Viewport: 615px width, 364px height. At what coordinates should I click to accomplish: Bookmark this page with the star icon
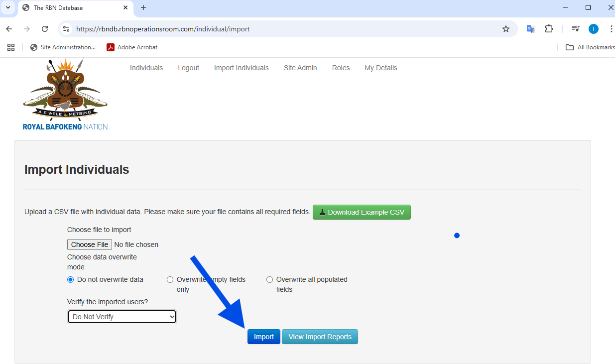[506, 29]
